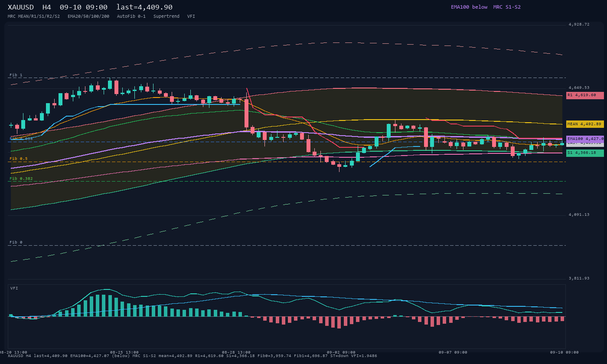
Task: Select the MRC MEAN/R1/S1/R2/S2 legend entry
Action: pyautogui.click(x=34, y=16)
